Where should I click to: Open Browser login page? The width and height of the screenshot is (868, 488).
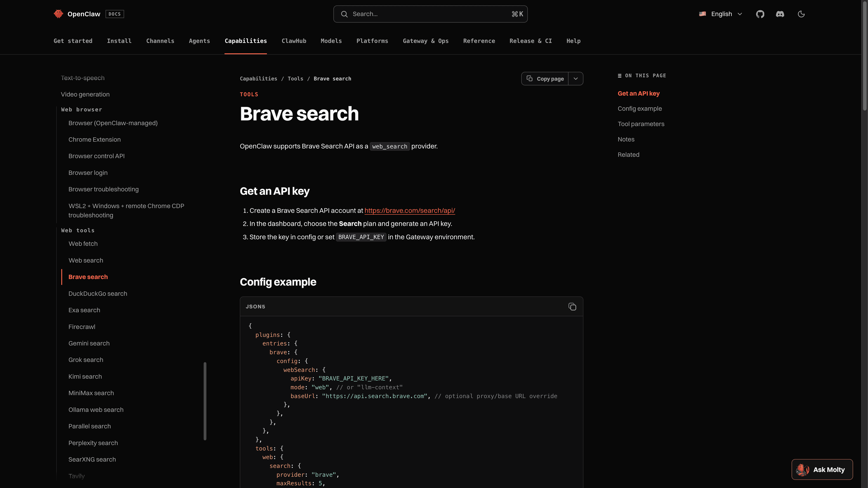click(88, 172)
